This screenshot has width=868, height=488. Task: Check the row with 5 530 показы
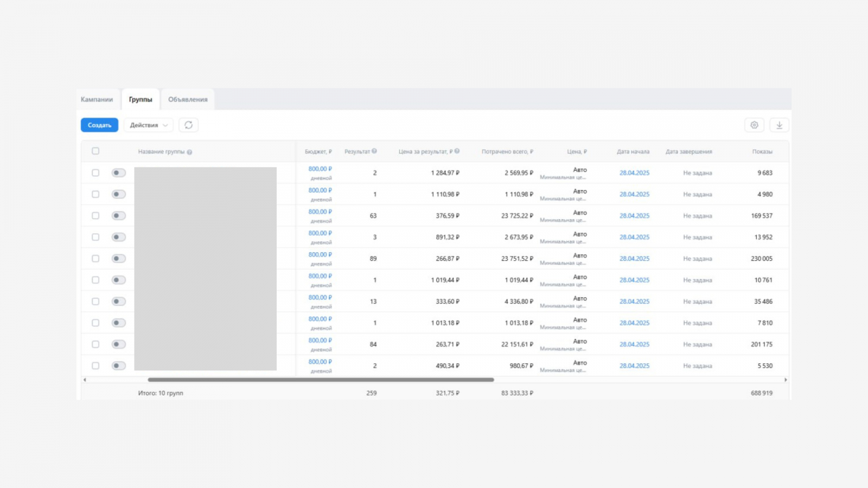95,366
